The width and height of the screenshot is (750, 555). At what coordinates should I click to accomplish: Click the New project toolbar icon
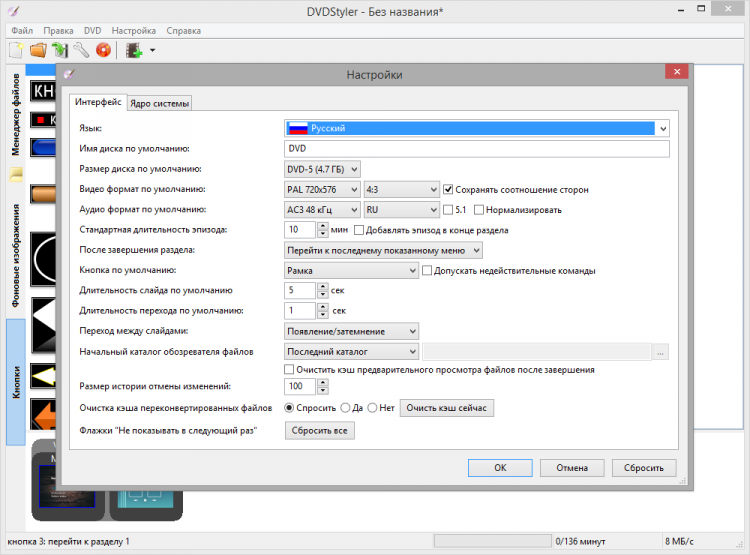(x=16, y=50)
